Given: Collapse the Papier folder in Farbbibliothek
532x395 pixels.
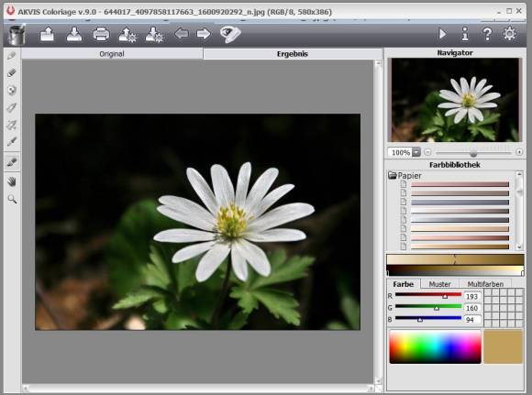Looking at the screenshot, I should pyautogui.click(x=393, y=175).
